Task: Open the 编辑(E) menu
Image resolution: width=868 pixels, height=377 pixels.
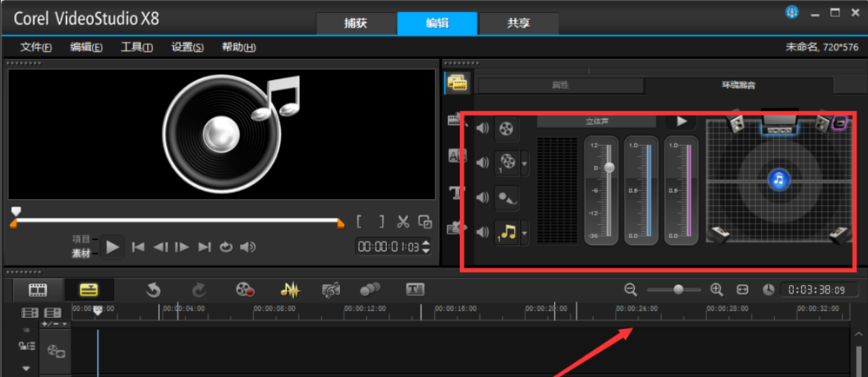Action: 86,48
